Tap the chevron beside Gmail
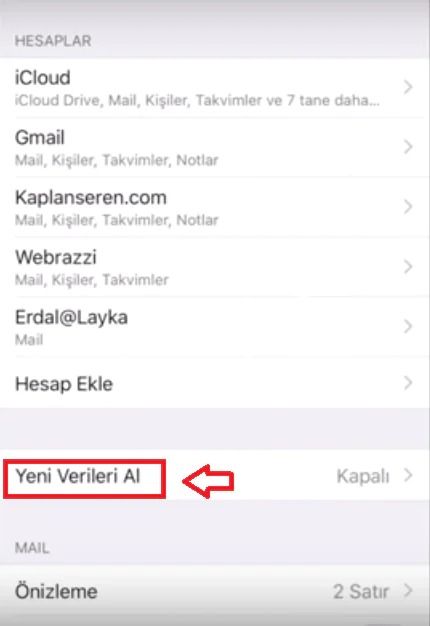Screen dimensions: 430x626 (x=408, y=147)
